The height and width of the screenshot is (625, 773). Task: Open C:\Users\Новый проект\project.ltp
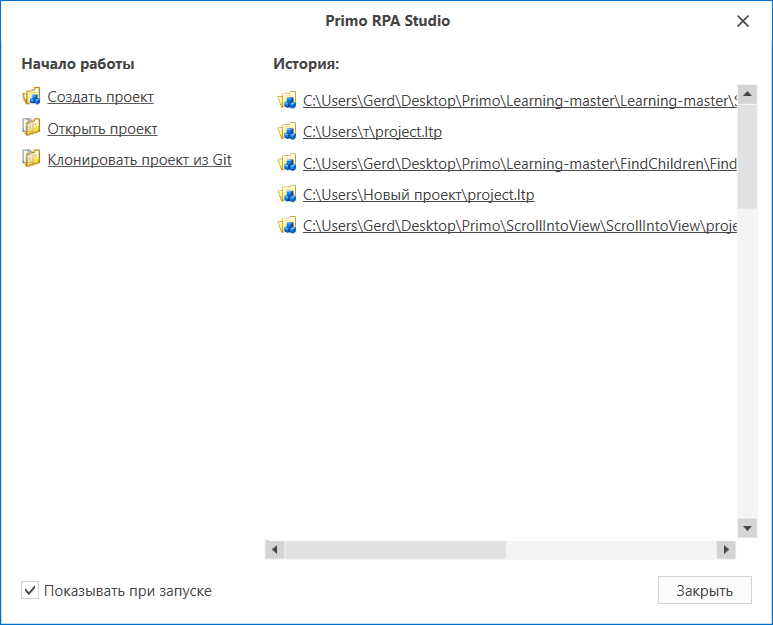(x=419, y=195)
